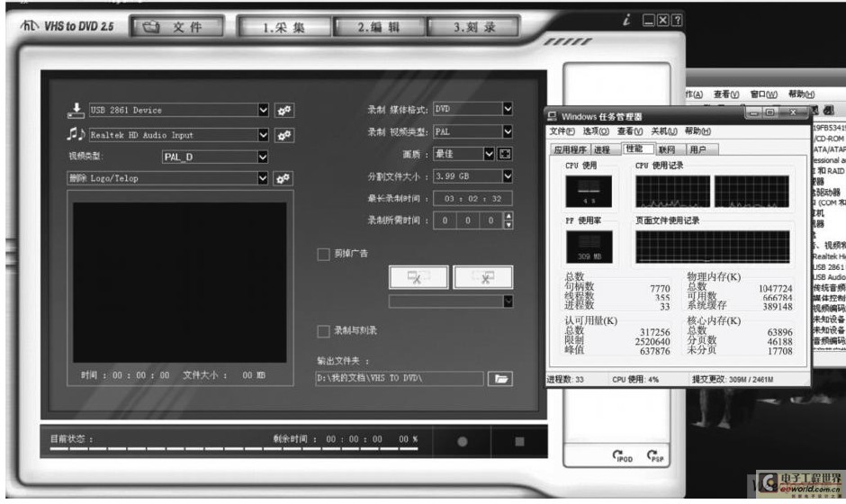Open 选项(O) menu in Task Manager

tap(596, 131)
